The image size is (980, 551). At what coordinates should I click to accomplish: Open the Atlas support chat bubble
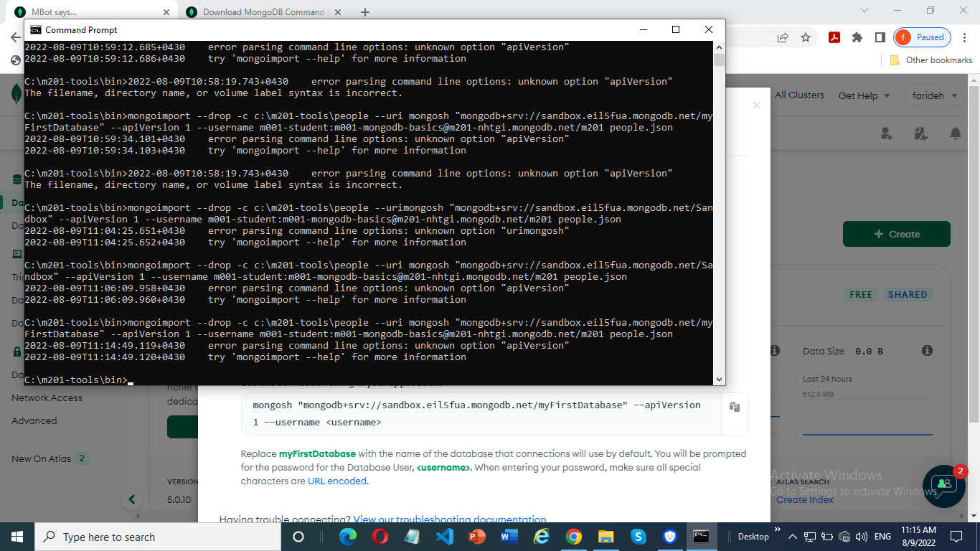[944, 486]
